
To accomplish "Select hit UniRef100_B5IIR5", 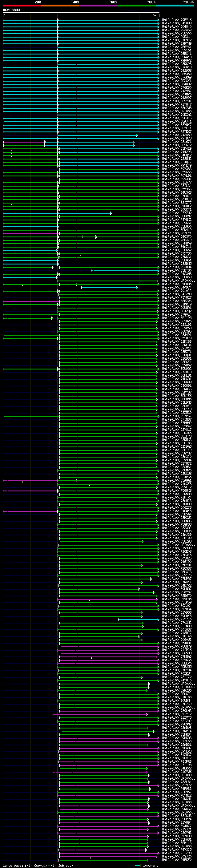I will pyautogui.click(x=176, y=318).
